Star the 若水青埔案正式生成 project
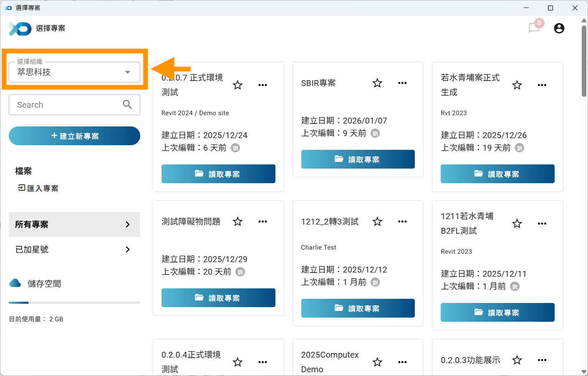This screenshot has width=588, height=376. (517, 85)
